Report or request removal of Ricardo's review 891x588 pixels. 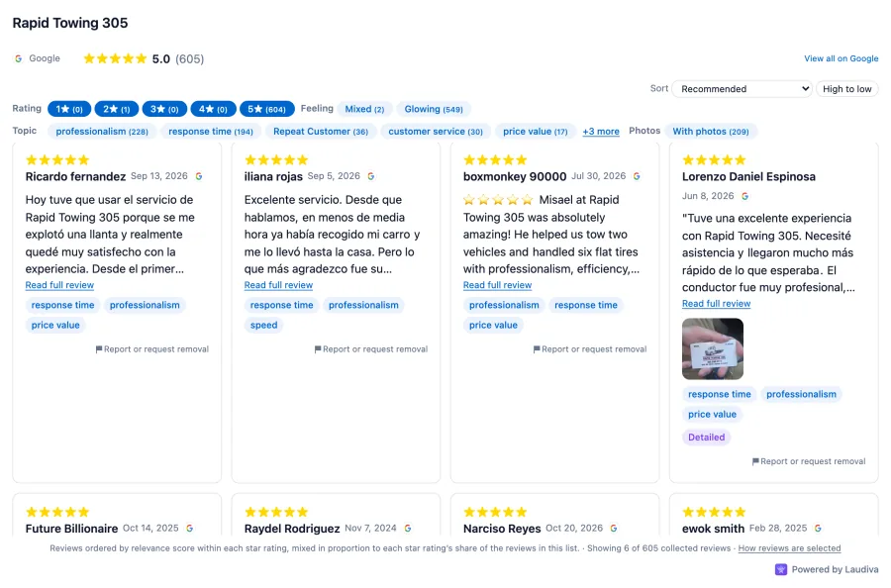[x=152, y=349]
